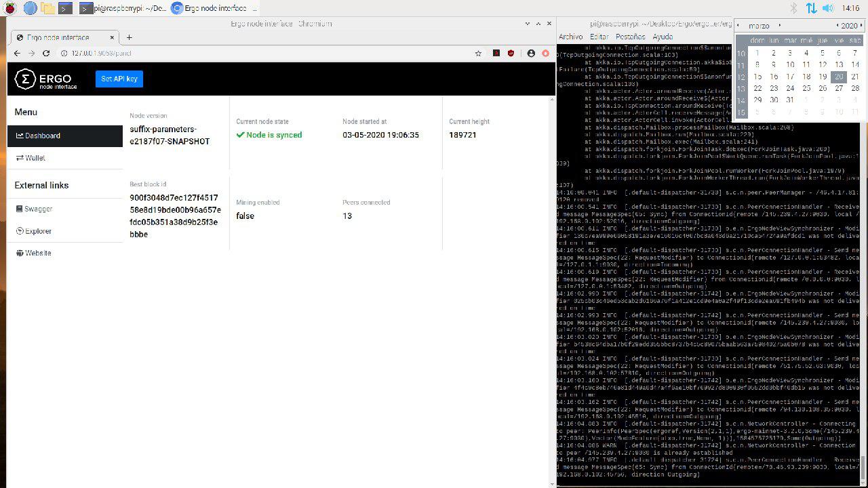Select day 20 in the calendar
Screen dimensions: 868x488
click(839, 77)
